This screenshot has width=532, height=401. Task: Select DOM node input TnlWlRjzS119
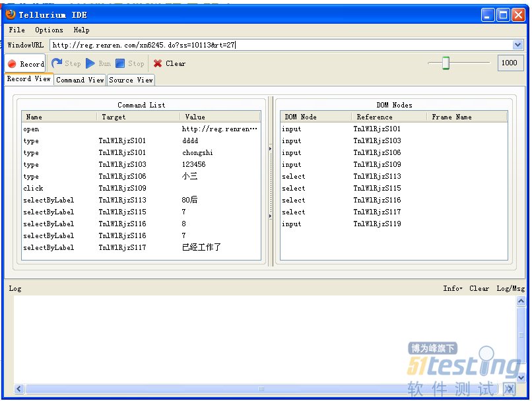[x=393, y=224]
